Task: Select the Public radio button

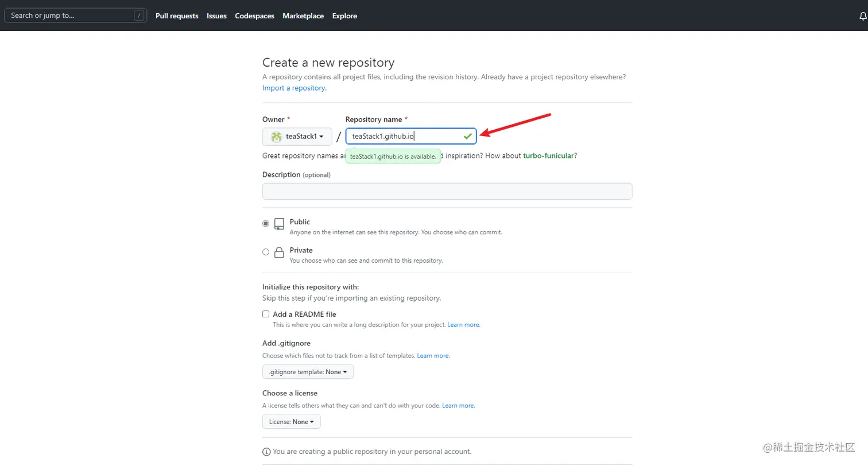Action: pos(266,224)
